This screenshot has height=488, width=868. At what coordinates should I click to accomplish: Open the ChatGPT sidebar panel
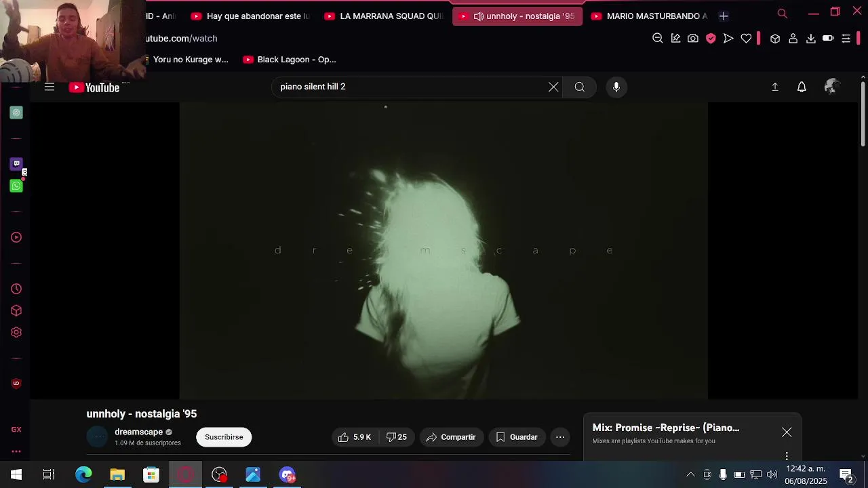click(16, 113)
